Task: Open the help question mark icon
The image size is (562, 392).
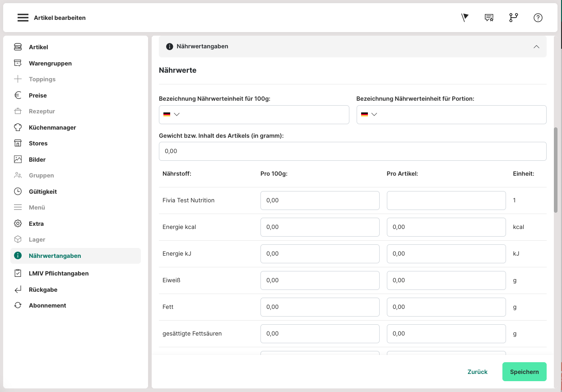Action: [x=538, y=18]
